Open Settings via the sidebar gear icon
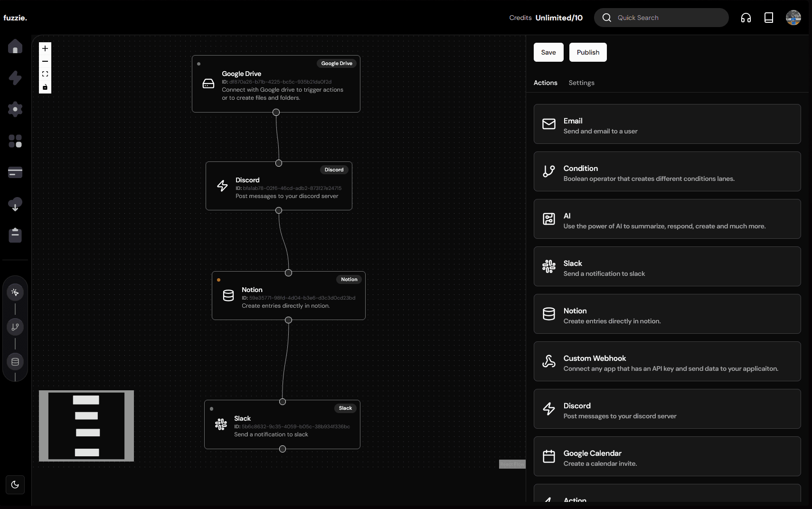The height and width of the screenshot is (509, 812). click(x=15, y=109)
